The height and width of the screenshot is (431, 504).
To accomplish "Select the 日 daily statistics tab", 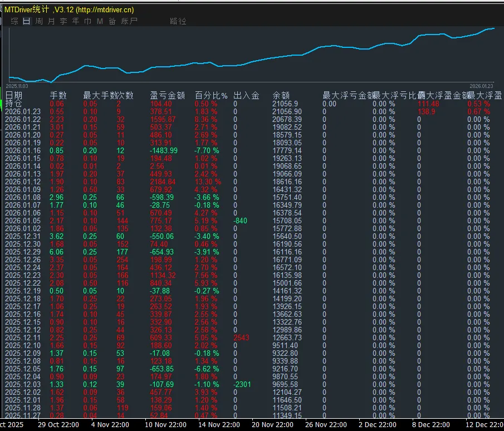I will click(x=27, y=21).
